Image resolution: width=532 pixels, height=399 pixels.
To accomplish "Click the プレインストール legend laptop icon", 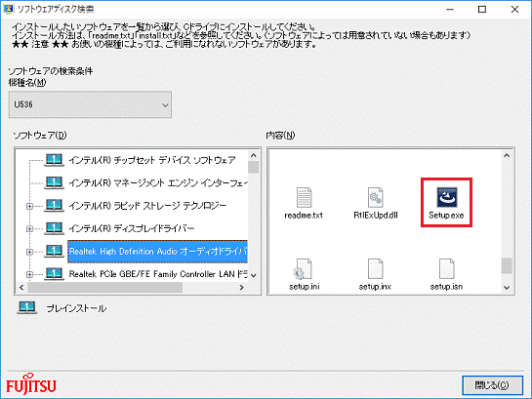I will pos(26,308).
